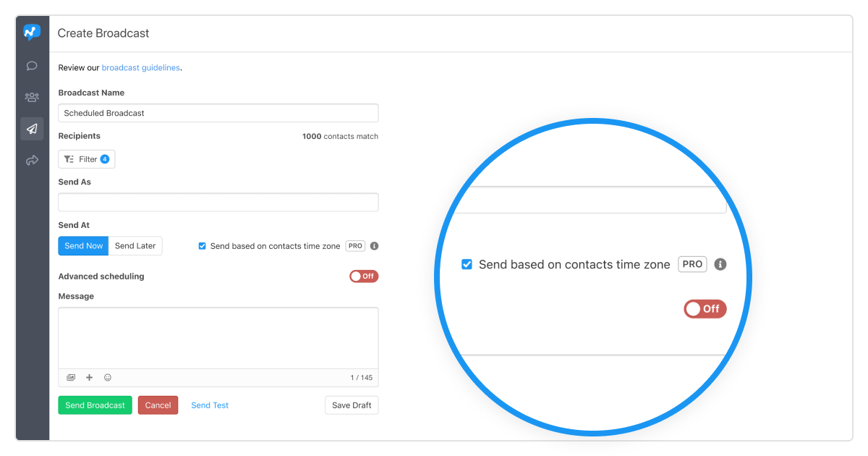Click the 'Recipients' label
Screen dimensions: 868x456
pyautogui.click(x=80, y=136)
